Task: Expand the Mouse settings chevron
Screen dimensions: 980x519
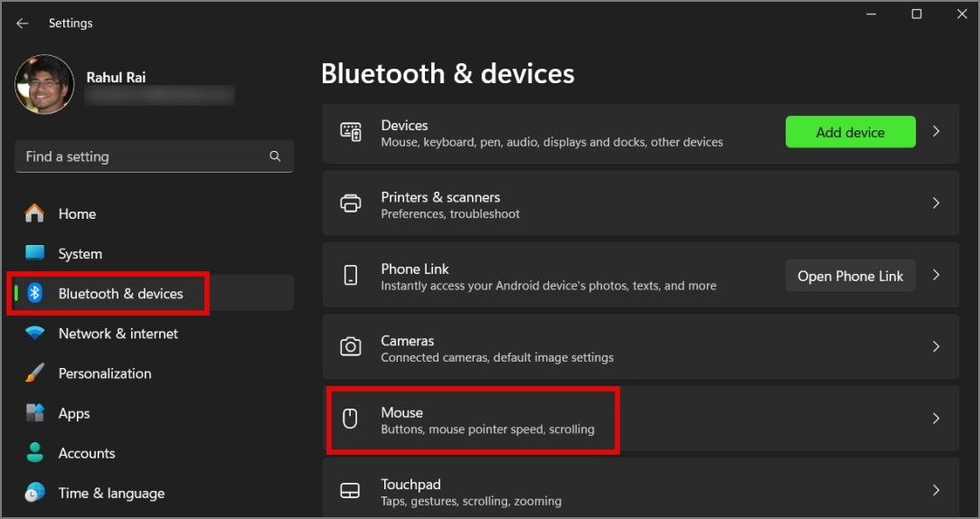Action: (937, 419)
